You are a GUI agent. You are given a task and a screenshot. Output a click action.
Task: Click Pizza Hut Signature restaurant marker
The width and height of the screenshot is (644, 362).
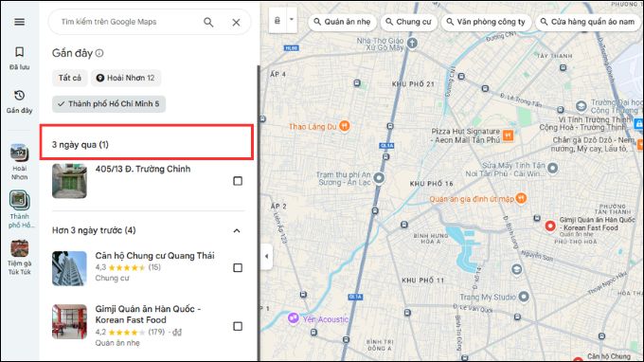point(508,135)
